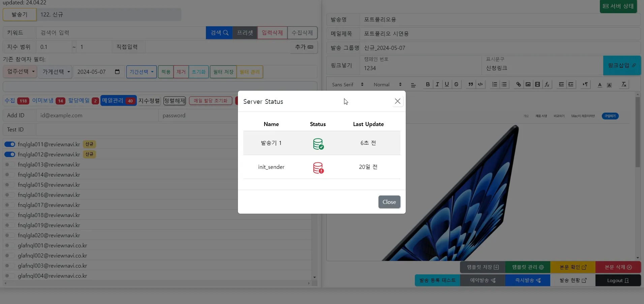This screenshot has width=644, height=304.
Task: Open the 업주선택 dropdown
Action: 21,72
